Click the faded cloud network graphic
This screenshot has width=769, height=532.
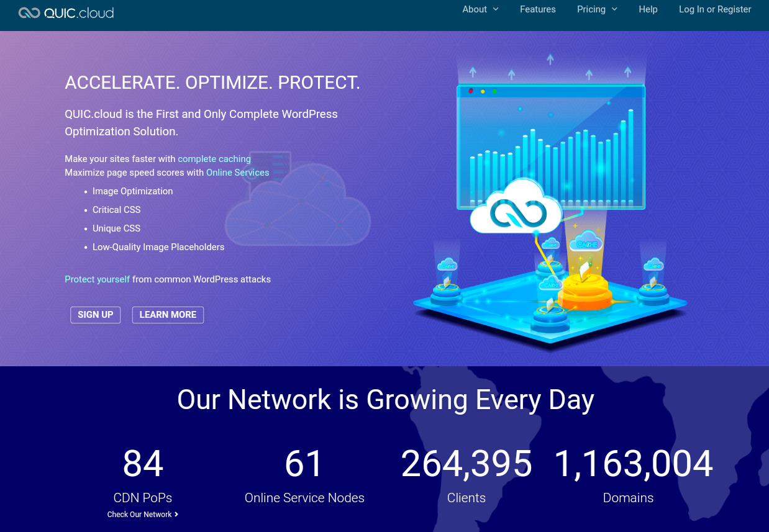point(298,199)
